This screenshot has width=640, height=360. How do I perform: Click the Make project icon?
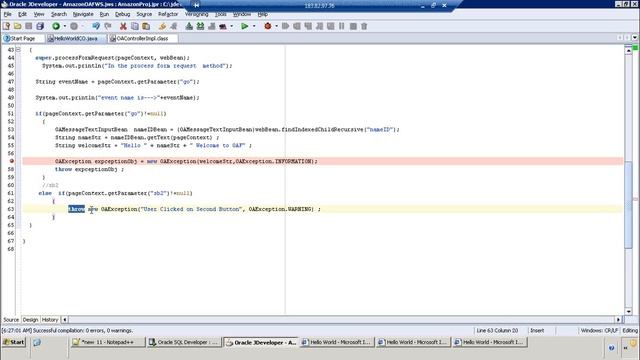[189, 26]
